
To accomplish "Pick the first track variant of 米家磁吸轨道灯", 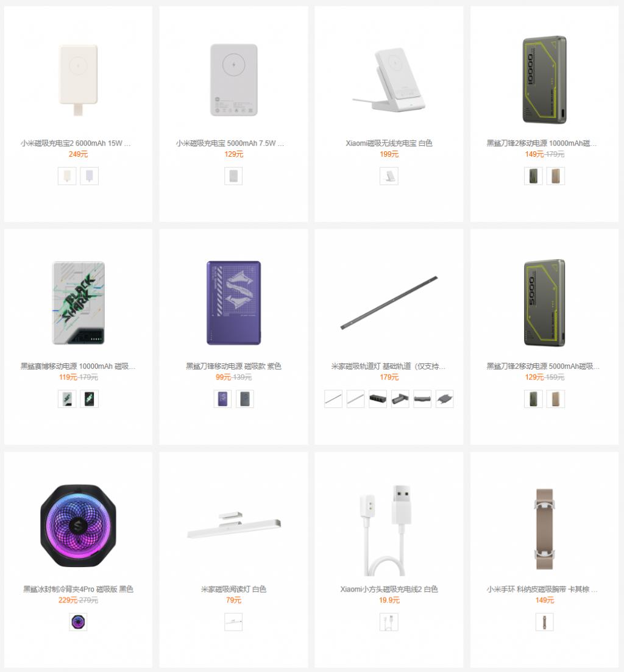I will coord(333,399).
